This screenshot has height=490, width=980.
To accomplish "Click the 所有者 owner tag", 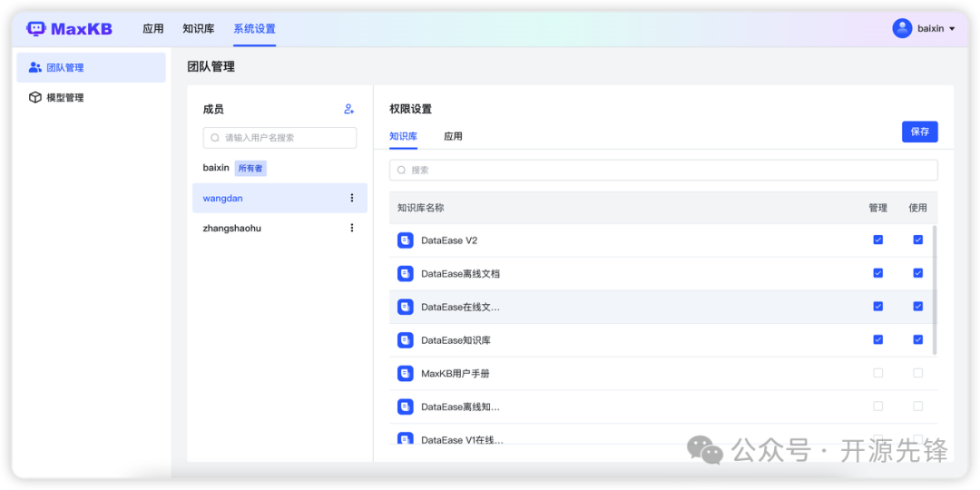I will tap(250, 168).
